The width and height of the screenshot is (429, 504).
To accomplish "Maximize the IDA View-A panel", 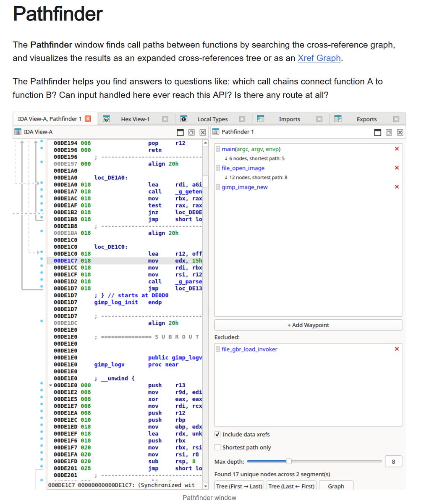I will (180, 132).
